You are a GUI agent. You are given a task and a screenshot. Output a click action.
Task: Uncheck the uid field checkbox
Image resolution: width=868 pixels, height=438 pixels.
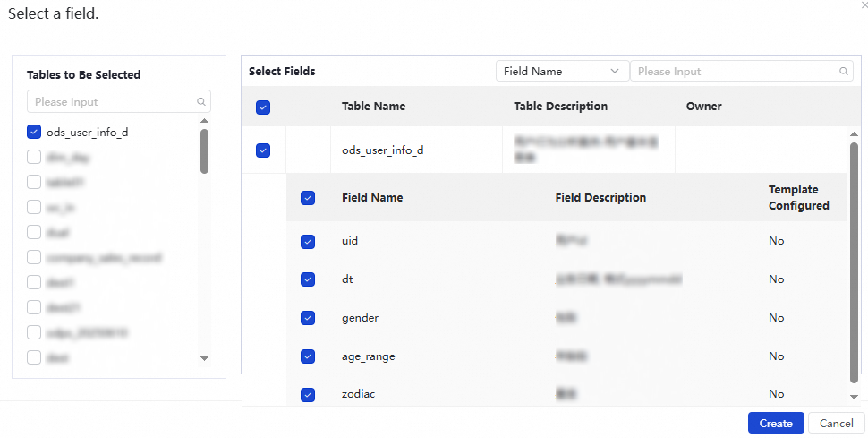[308, 242]
